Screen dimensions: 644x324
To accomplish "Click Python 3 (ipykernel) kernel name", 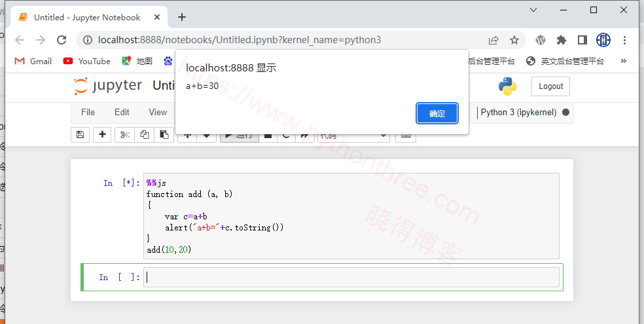I will (518, 112).
